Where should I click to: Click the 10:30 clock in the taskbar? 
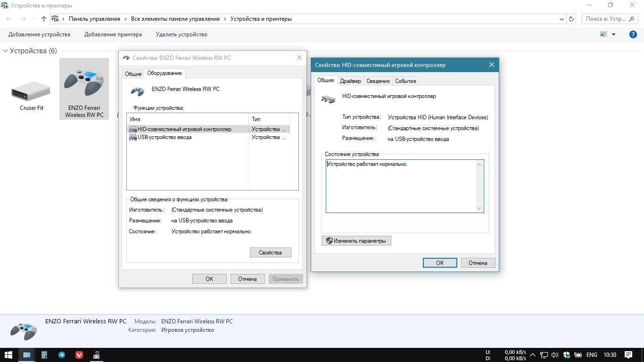pyautogui.click(x=610, y=355)
